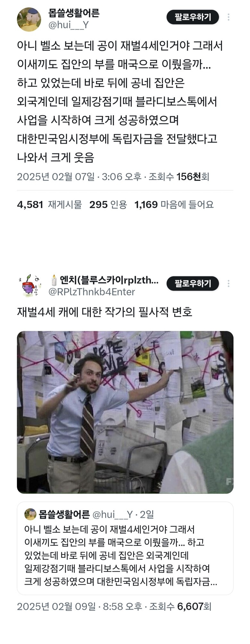
Task: Open the more options menu for the 엔치 tweet
Action: tap(229, 283)
